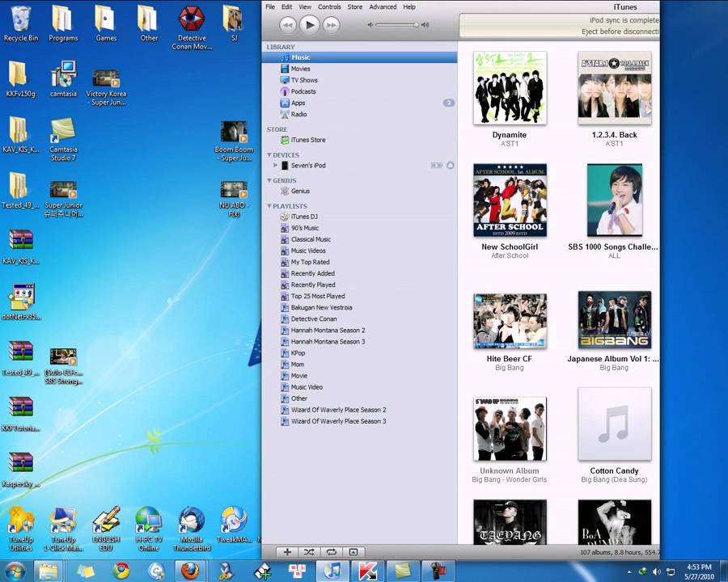Select the Hite Beer CF album
The width and height of the screenshot is (728, 582).
(x=510, y=321)
